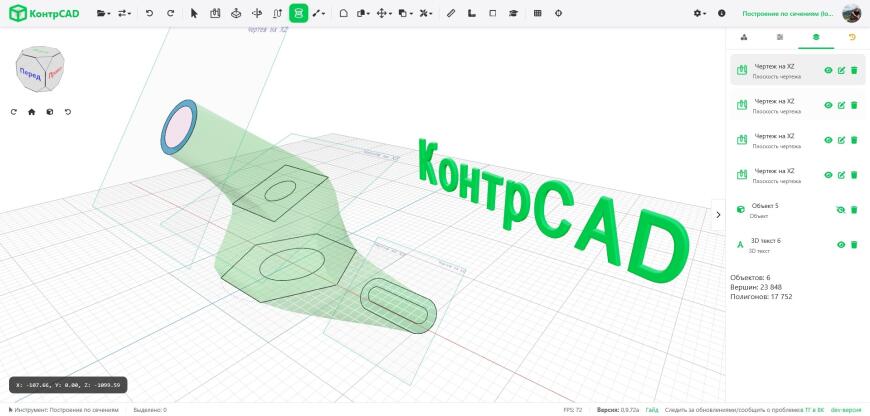Redo the last undone action
Image resolution: width=870 pixels, height=416 pixels.
click(170, 13)
